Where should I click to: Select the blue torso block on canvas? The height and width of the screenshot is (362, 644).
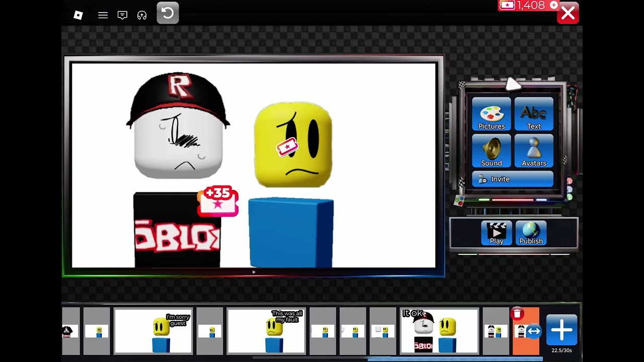(291, 232)
